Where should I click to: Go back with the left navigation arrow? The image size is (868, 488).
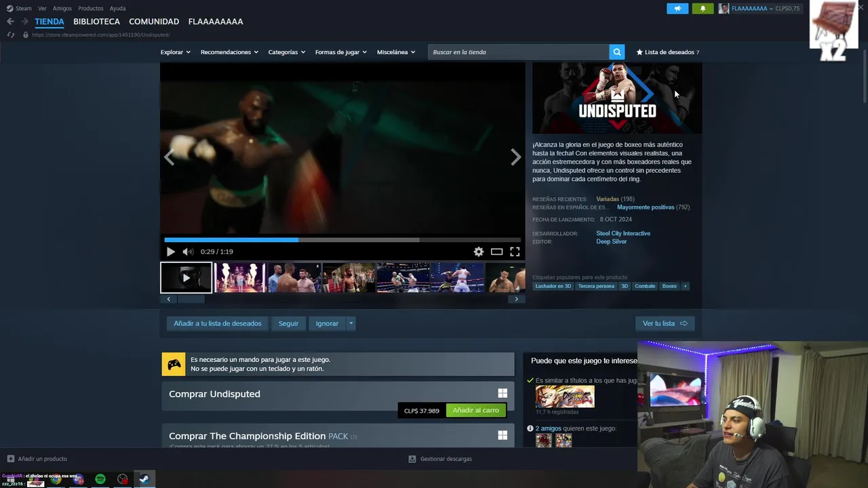coord(10,22)
